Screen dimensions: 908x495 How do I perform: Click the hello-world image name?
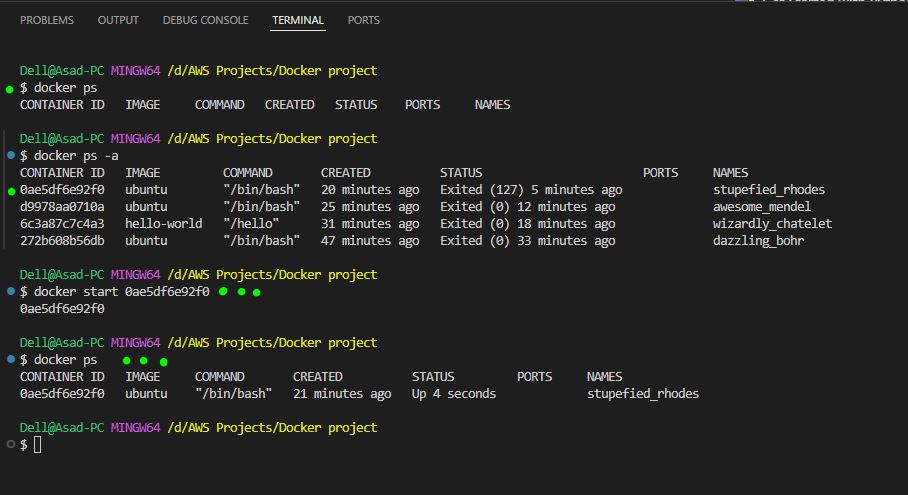tap(164, 223)
